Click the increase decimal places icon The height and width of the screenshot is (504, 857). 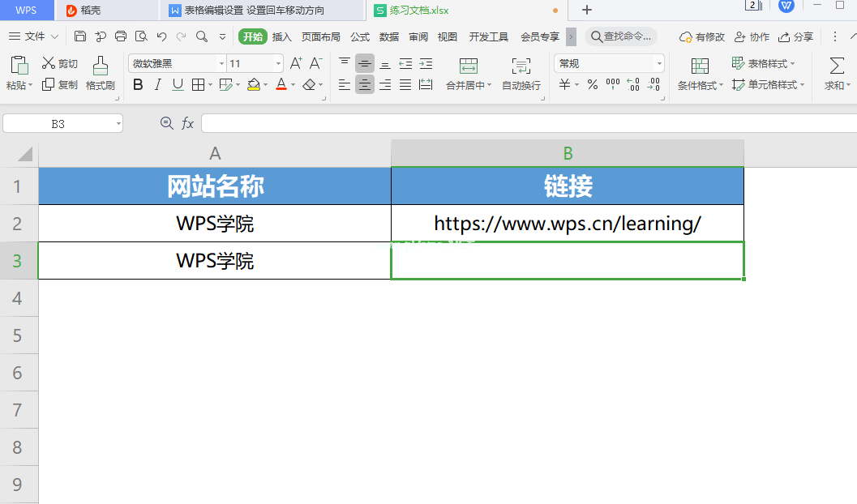click(633, 84)
